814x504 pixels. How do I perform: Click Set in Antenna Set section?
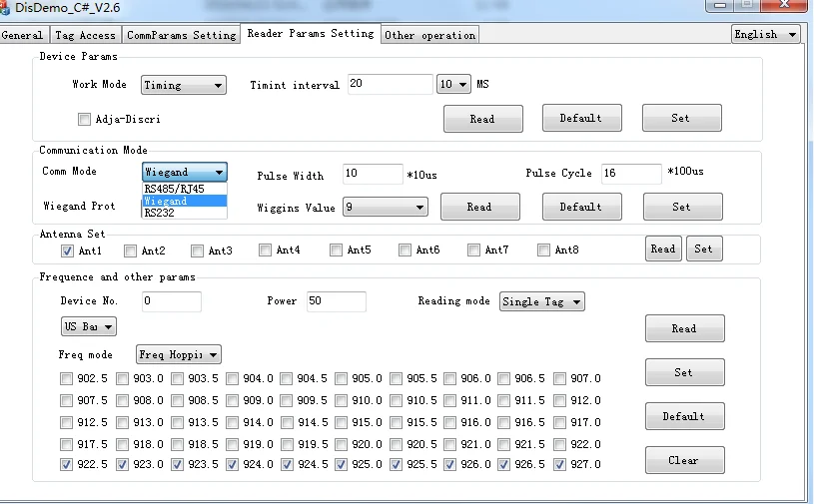pyautogui.click(x=704, y=249)
